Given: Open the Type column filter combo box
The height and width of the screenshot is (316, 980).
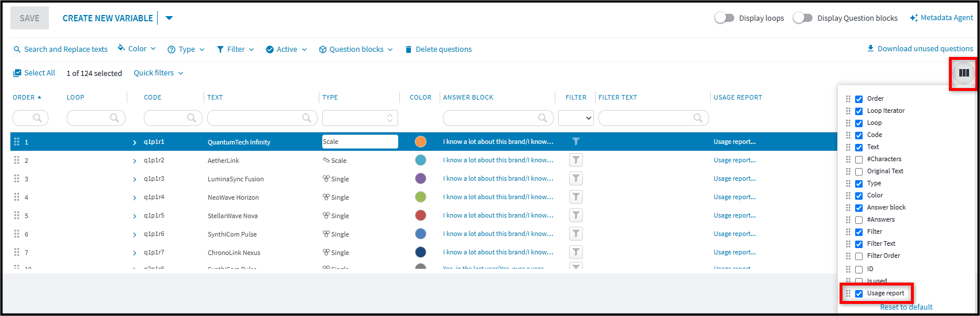Looking at the screenshot, I should 360,118.
